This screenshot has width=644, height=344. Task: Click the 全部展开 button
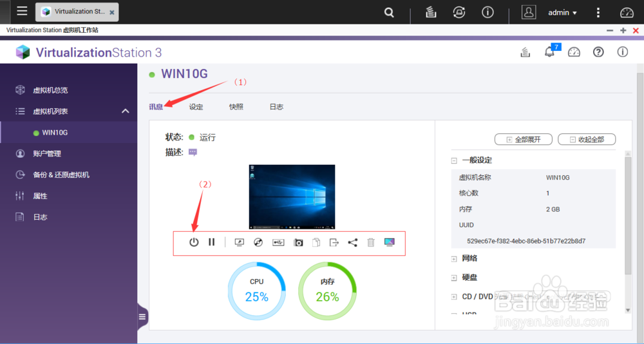[x=523, y=139]
